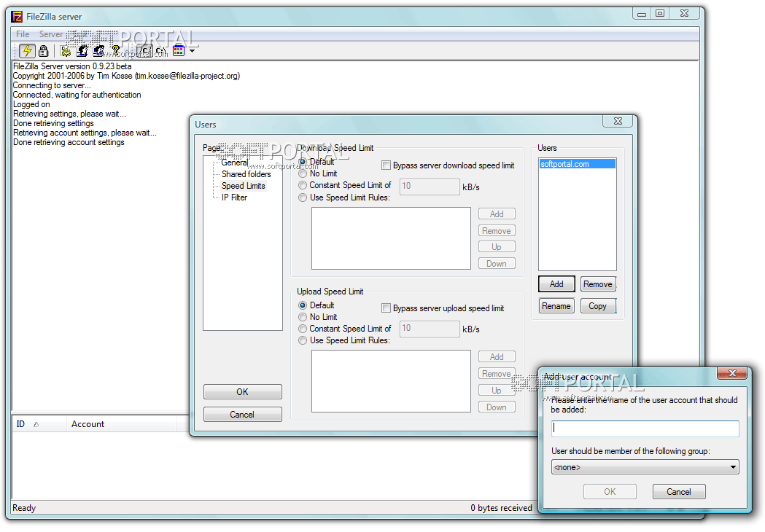Click the upload constant speed kB/s field
The height and width of the screenshot is (532, 765).
pyautogui.click(x=430, y=329)
